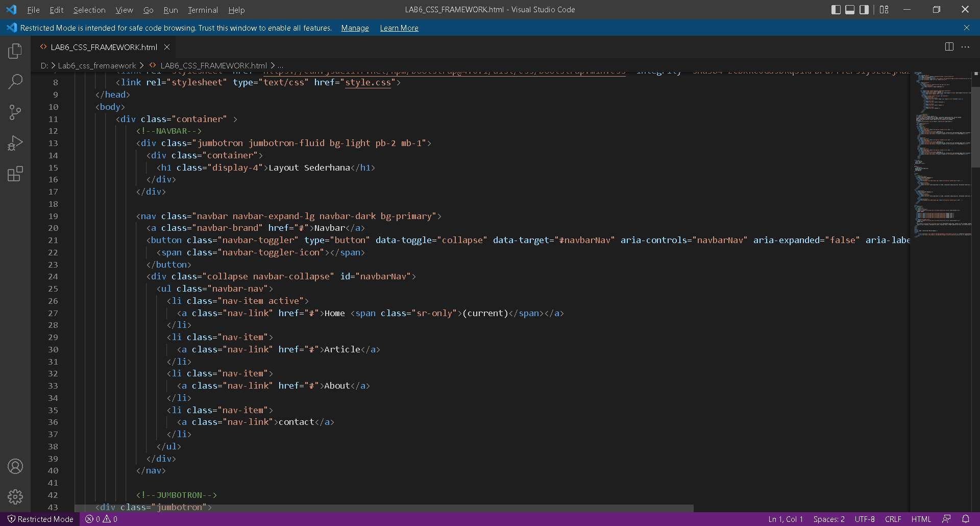This screenshot has width=980, height=526.
Task: Open the Run and Debug view
Action: (15, 143)
